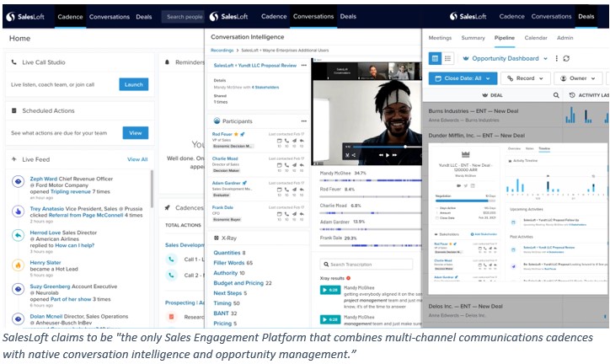
Task: Select the Next Steps X-Ray topic
Action: [227, 293]
